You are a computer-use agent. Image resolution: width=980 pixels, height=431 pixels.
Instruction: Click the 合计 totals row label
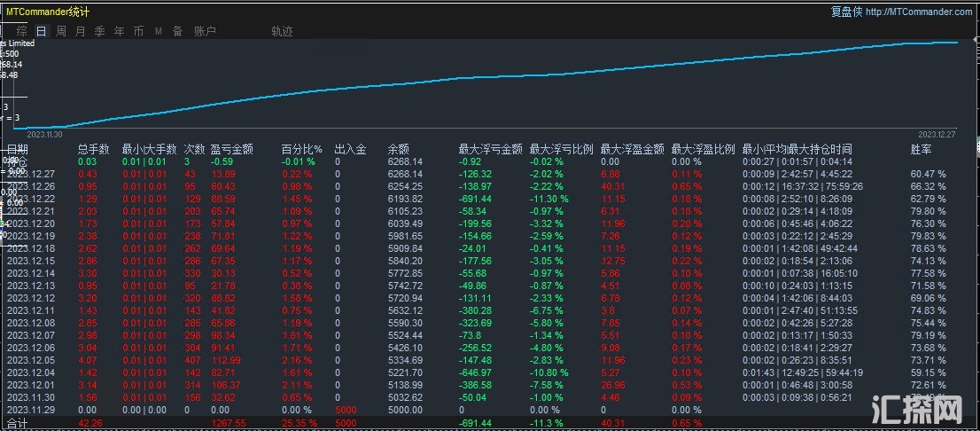[x=18, y=424]
